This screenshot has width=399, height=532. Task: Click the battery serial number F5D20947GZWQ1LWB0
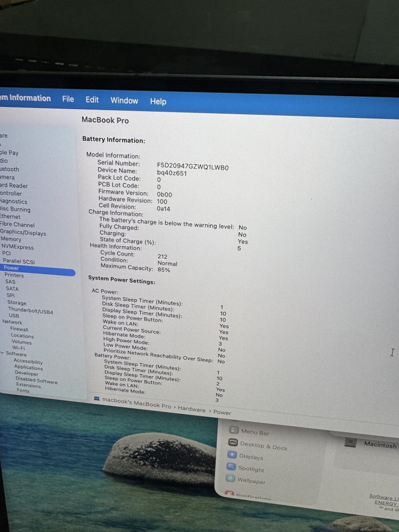click(x=193, y=167)
